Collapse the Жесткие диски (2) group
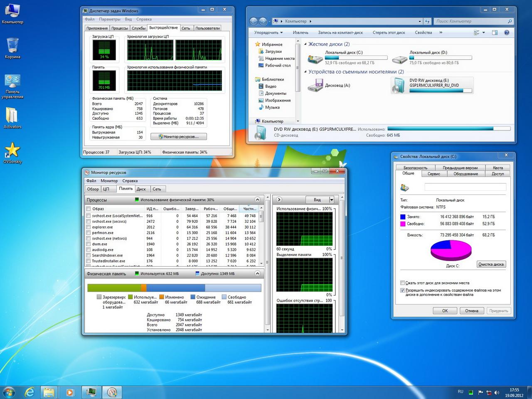 tap(305, 44)
